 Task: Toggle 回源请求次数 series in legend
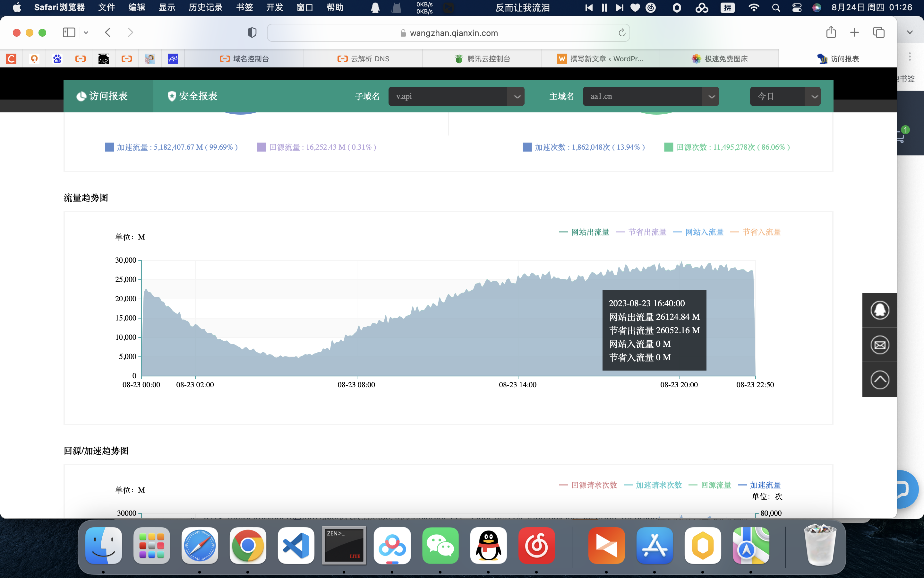tap(588, 485)
